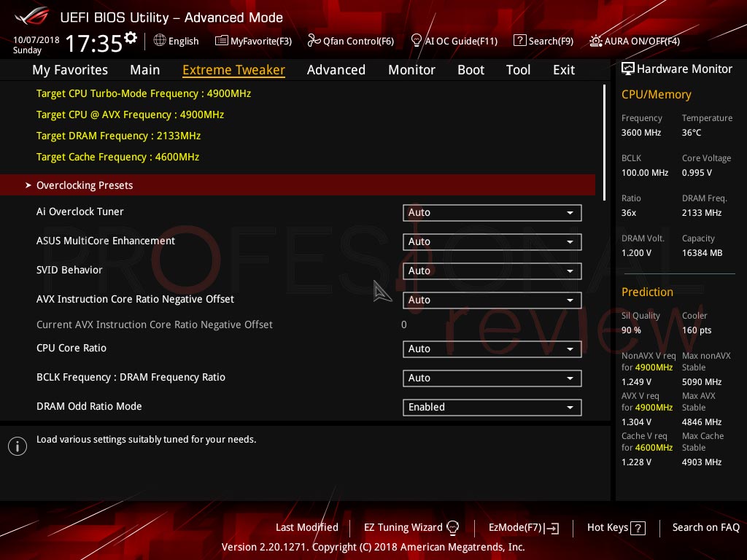Start the EZ Tuning Wizard

pyautogui.click(x=411, y=528)
